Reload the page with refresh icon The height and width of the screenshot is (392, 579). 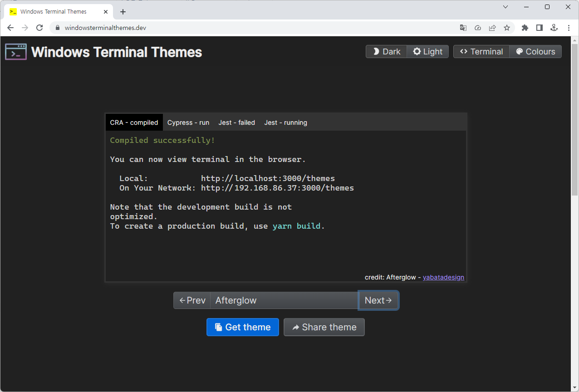pos(39,28)
